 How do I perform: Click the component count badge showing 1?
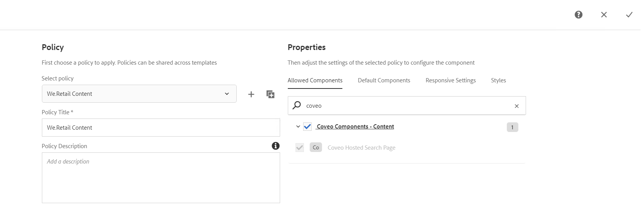[512, 127]
